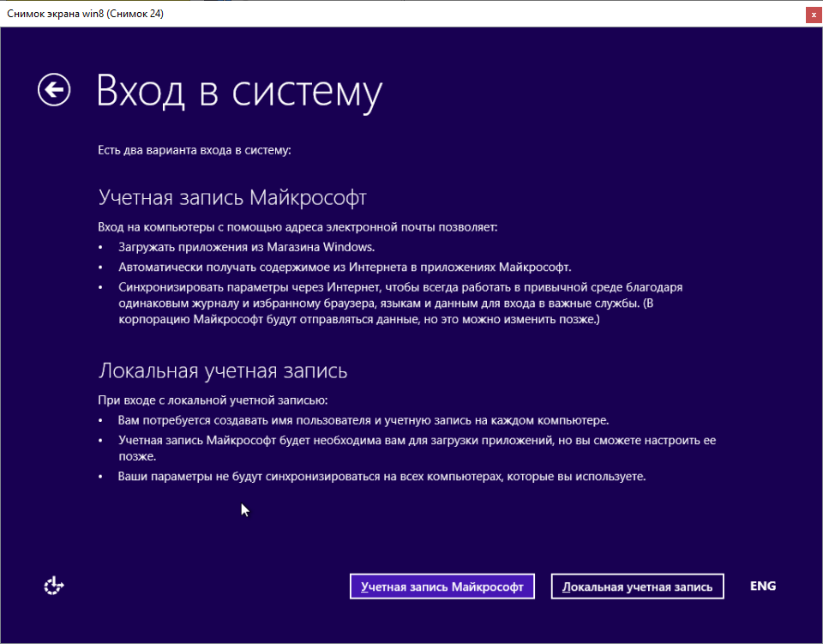Click the bullet Загружать приложения из Магазина Windows
Screen dimensions: 823x644
coord(246,247)
